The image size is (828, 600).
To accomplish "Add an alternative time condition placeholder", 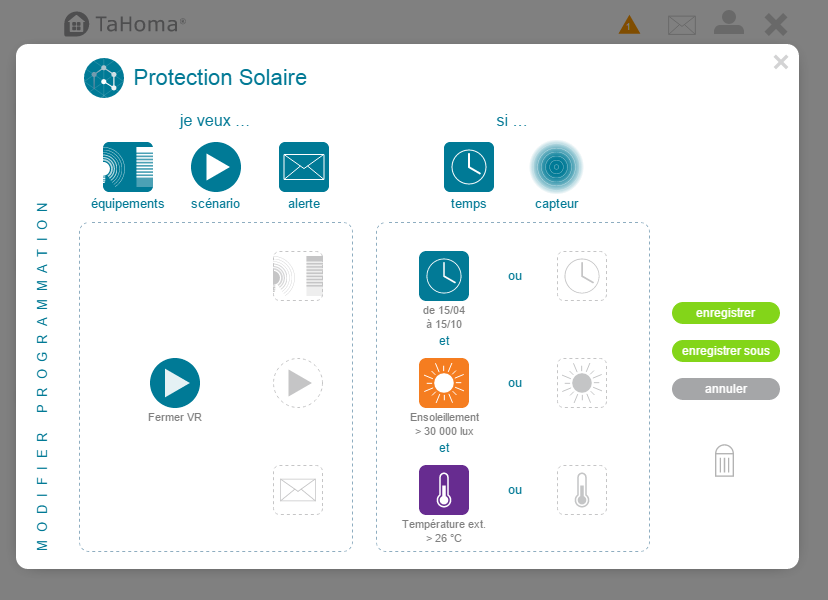I will pyautogui.click(x=582, y=276).
